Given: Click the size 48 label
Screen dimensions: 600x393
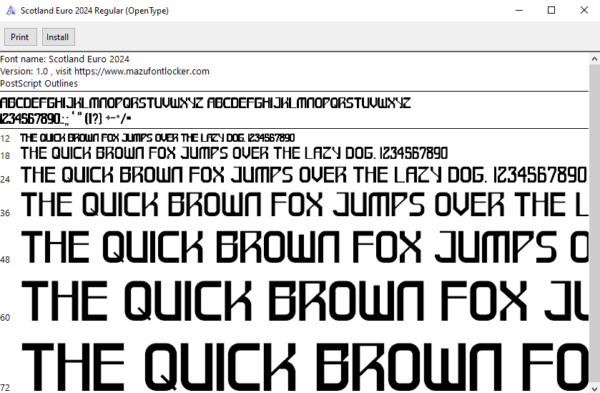Looking at the screenshot, I should pos(5,259).
